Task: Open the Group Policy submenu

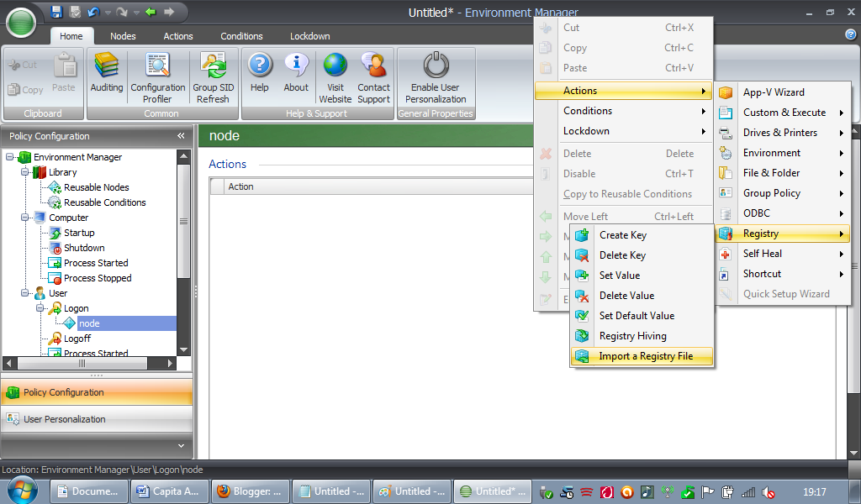Action: point(783,193)
